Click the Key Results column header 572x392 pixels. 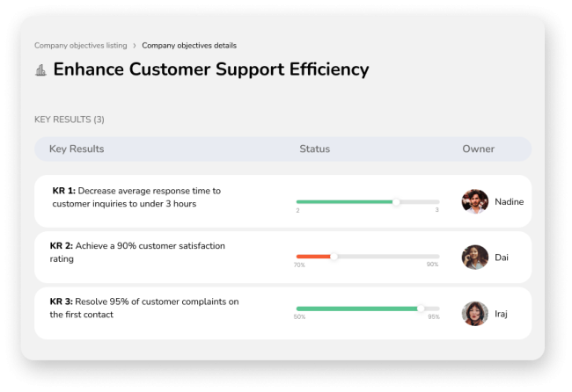point(77,149)
